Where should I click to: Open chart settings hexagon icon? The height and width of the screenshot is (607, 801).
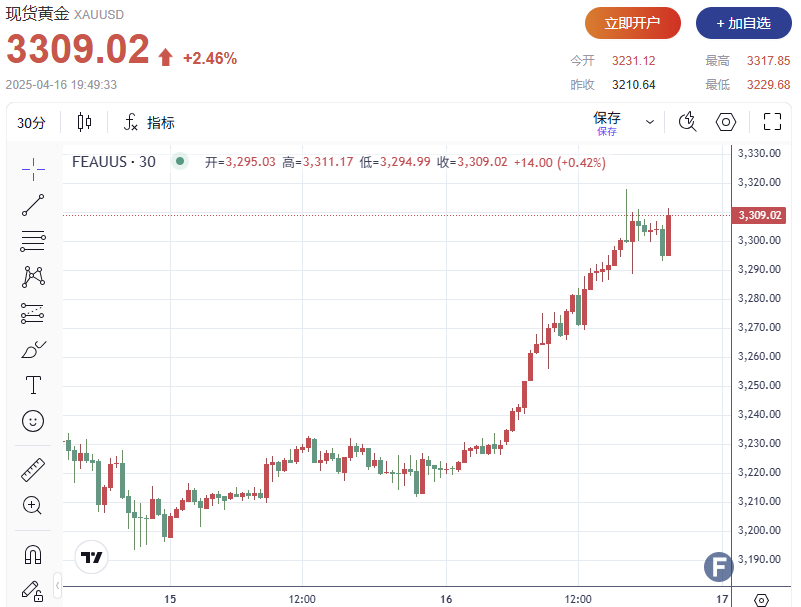pos(726,122)
